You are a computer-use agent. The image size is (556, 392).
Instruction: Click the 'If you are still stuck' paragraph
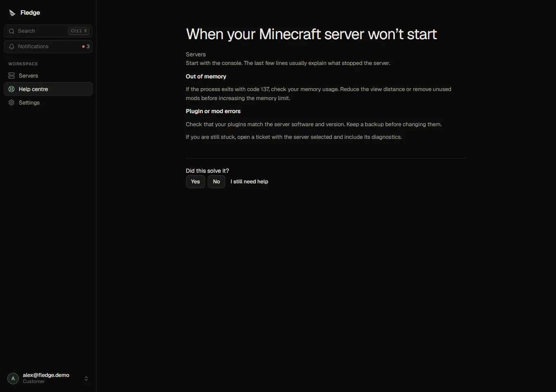tap(294, 137)
